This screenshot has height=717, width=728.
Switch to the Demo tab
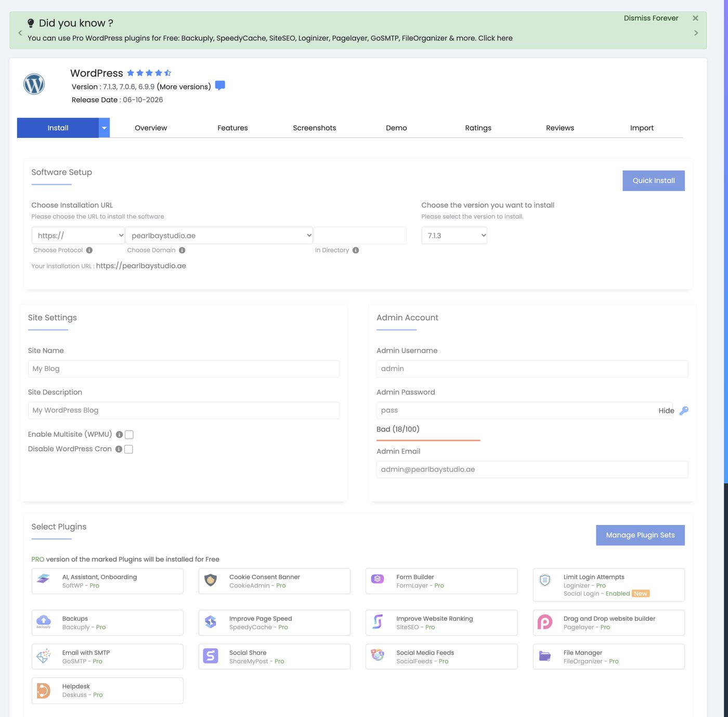396,128
